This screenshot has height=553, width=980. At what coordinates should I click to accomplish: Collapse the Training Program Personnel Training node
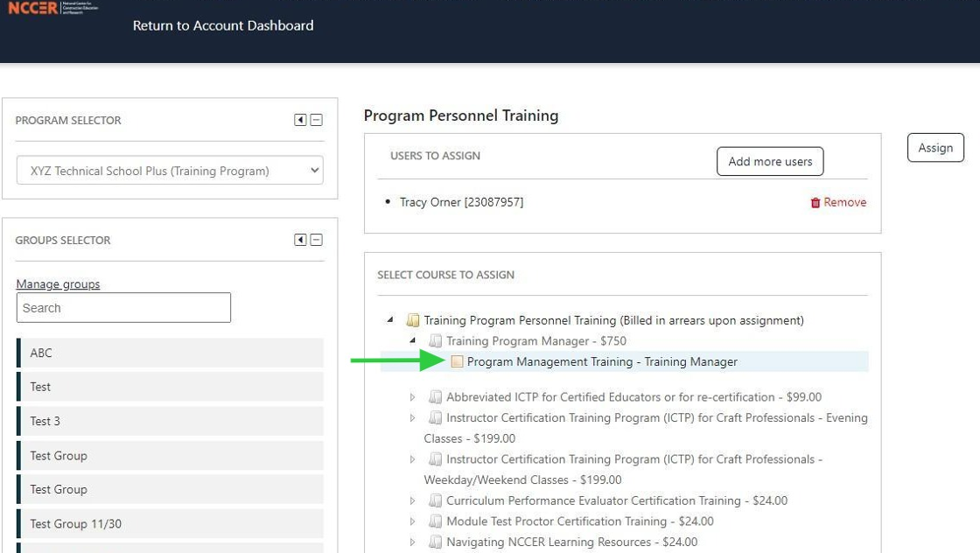(390, 320)
